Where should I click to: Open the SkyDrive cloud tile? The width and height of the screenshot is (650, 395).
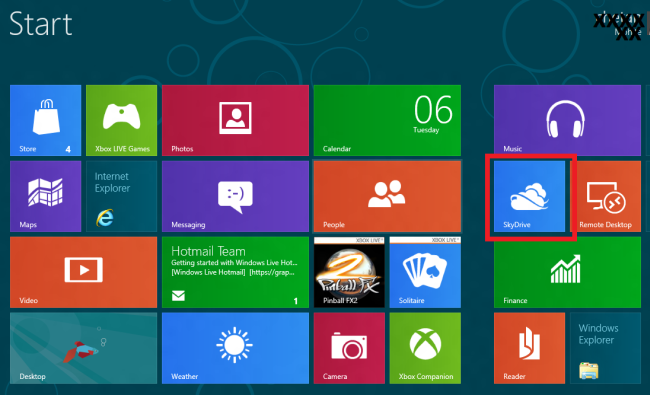[529, 196]
